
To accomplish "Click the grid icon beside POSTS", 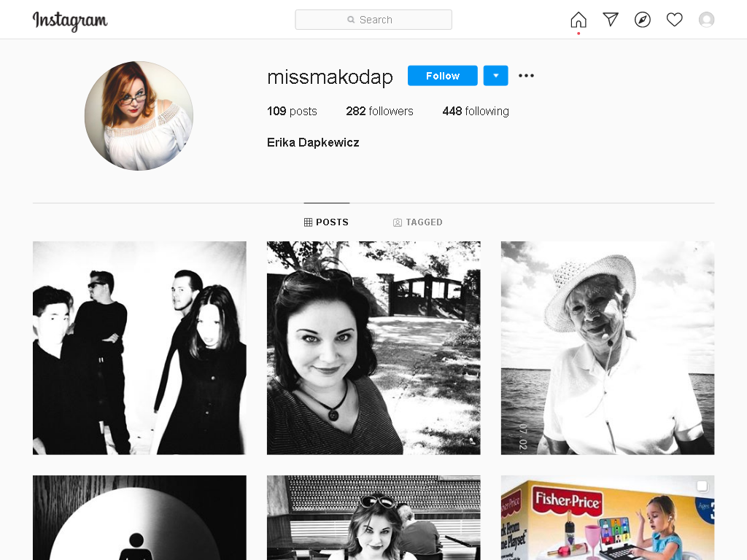I will (309, 222).
